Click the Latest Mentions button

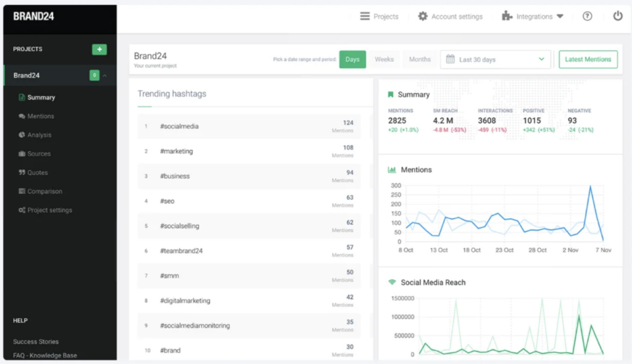[x=588, y=59]
